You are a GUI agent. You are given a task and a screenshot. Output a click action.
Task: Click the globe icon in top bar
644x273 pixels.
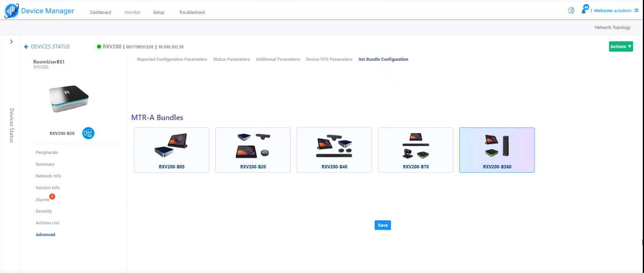(x=571, y=10)
